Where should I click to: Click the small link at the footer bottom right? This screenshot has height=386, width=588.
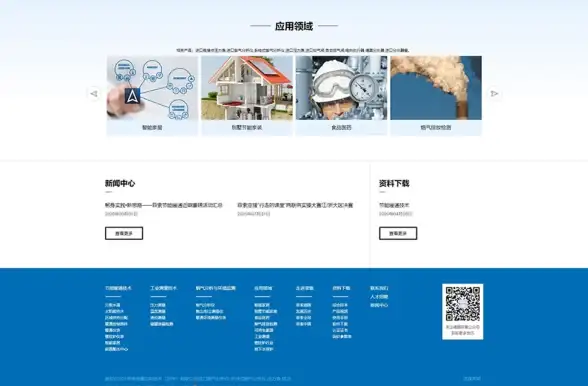pos(472,379)
